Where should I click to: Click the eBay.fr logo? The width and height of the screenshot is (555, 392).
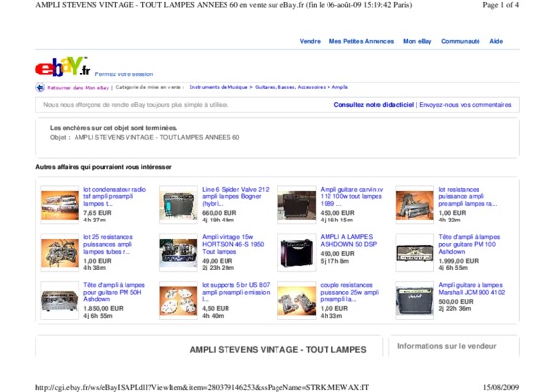(63, 67)
